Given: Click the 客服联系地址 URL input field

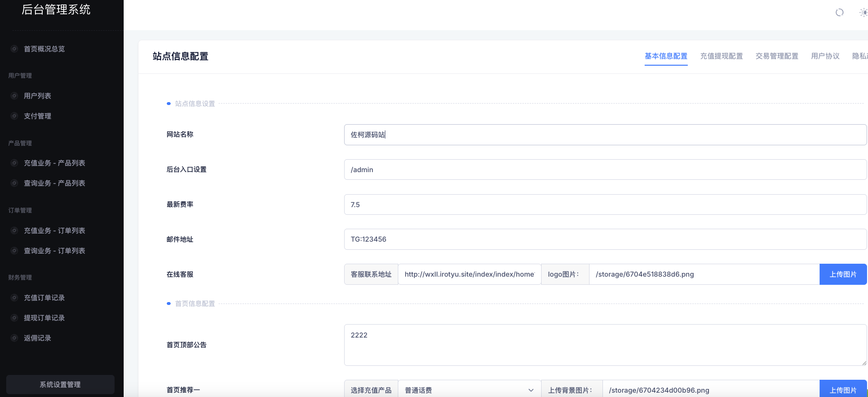Looking at the screenshot, I should click(x=469, y=274).
